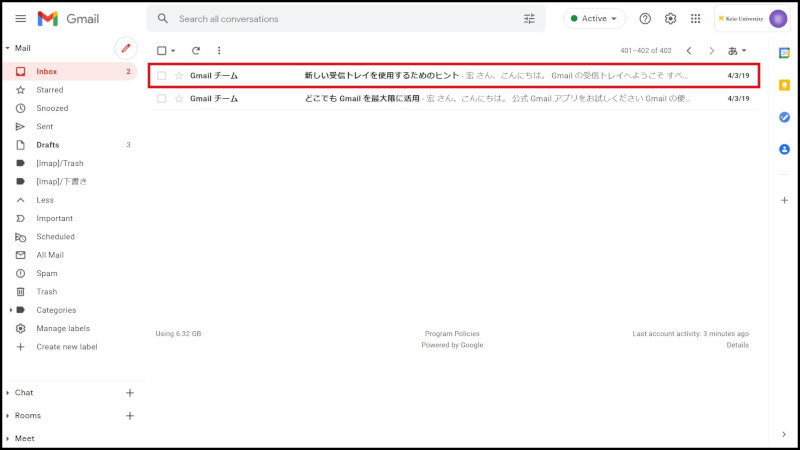Toggle the select-all checkbox in toolbar
The image size is (800, 450).
point(162,50)
